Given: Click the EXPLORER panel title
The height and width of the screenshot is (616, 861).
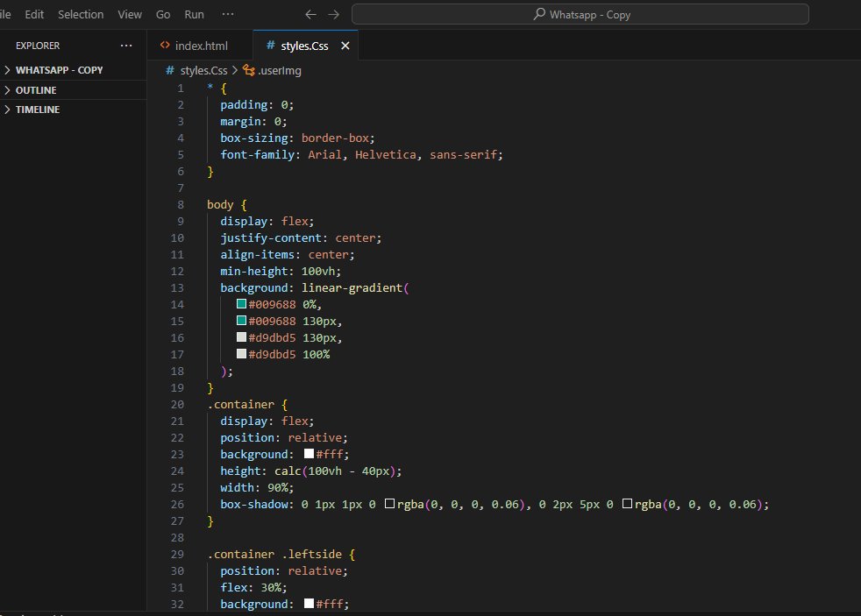Looking at the screenshot, I should [38, 46].
